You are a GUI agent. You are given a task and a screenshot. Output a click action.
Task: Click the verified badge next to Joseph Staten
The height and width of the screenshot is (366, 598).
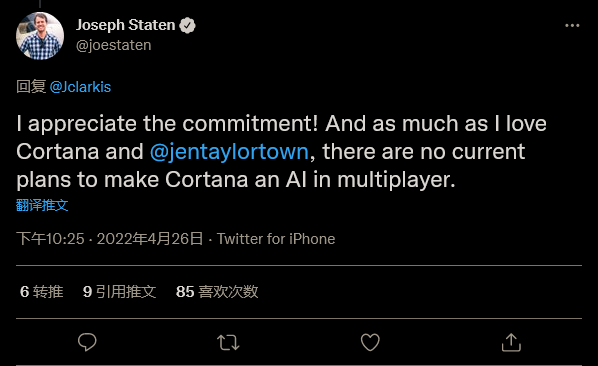click(x=187, y=26)
